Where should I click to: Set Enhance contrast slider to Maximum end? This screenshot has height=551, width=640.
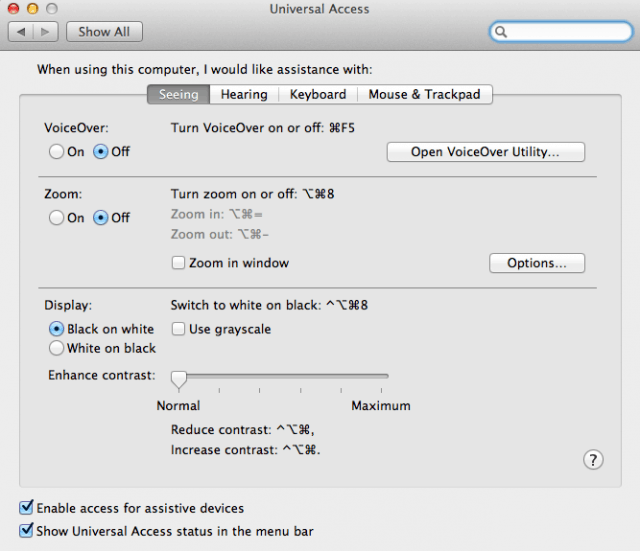coord(382,376)
